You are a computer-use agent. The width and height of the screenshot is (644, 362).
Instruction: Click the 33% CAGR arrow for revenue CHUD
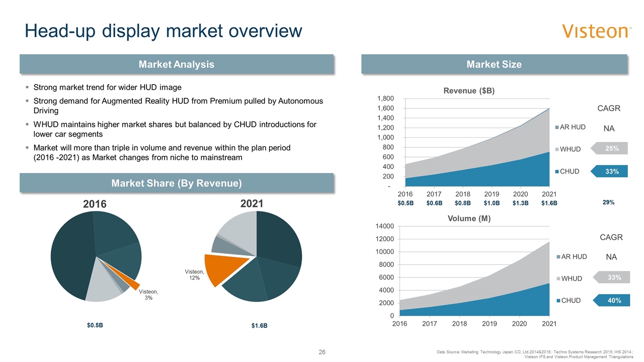click(x=609, y=171)
